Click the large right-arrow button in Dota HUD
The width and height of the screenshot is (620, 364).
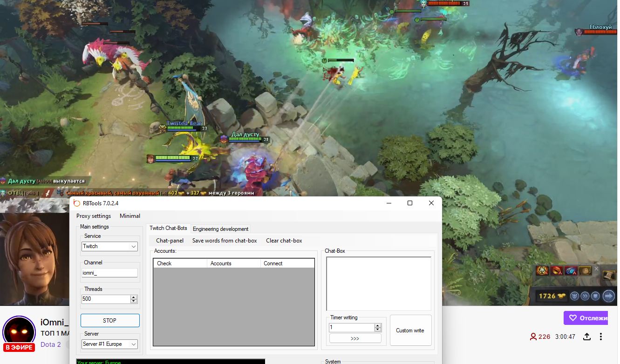click(x=608, y=296)
